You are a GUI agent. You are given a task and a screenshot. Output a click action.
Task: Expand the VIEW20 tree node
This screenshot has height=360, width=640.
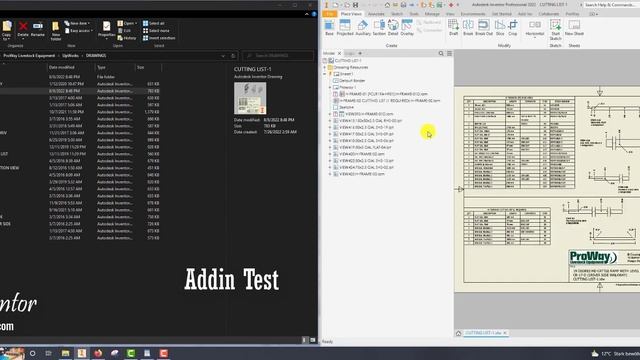click(x=330, y=154)
